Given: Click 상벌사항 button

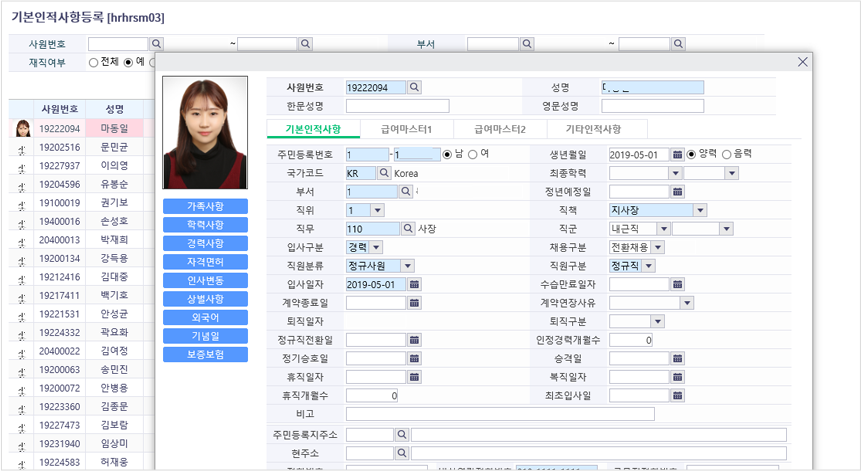Looking at the screenshot, I should [x=205, y=299].
